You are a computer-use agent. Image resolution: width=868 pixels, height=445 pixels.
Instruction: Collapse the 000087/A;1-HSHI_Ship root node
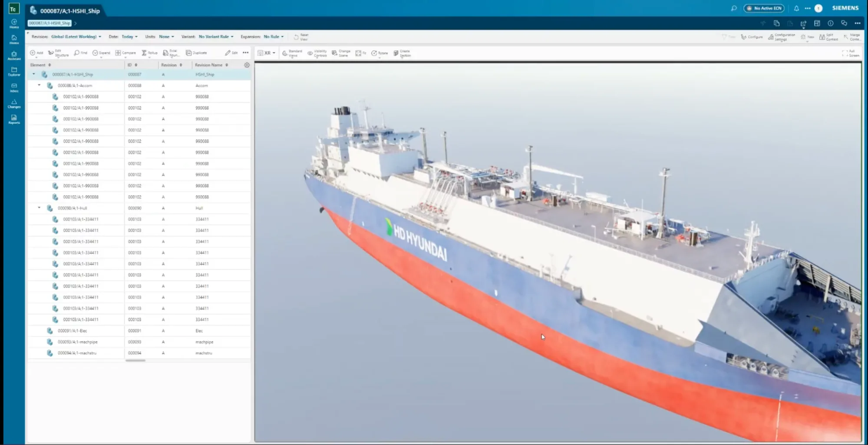34,74
